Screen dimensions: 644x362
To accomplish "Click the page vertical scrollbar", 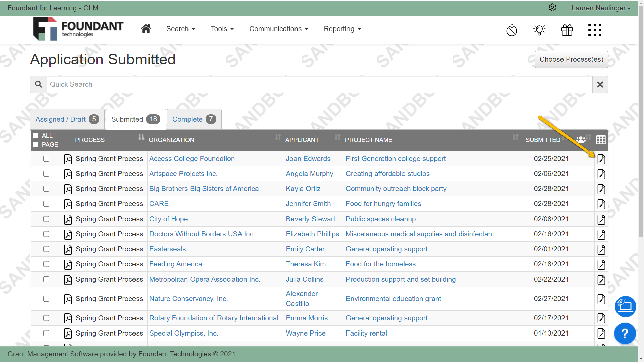I will [641, 121].
